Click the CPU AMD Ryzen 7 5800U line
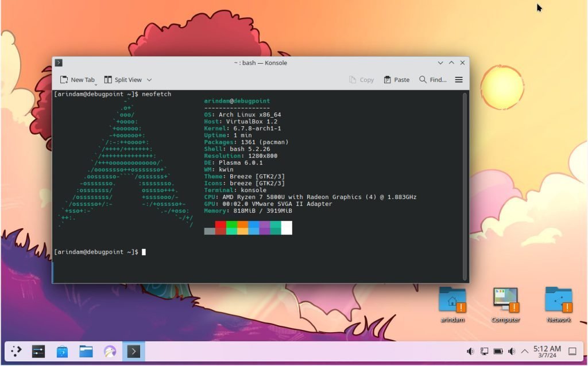Viewport: 588px width, 366px height. 310,197
